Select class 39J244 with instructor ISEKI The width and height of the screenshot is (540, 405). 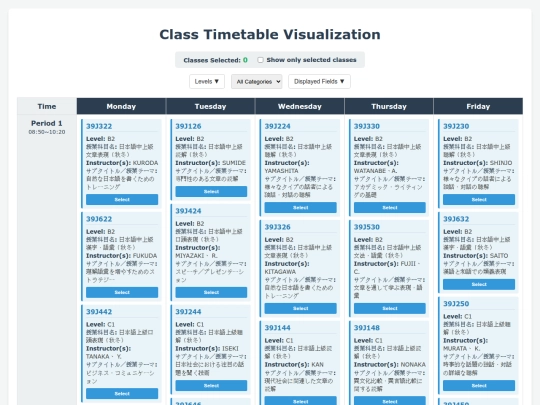click(x=211, y=385)
